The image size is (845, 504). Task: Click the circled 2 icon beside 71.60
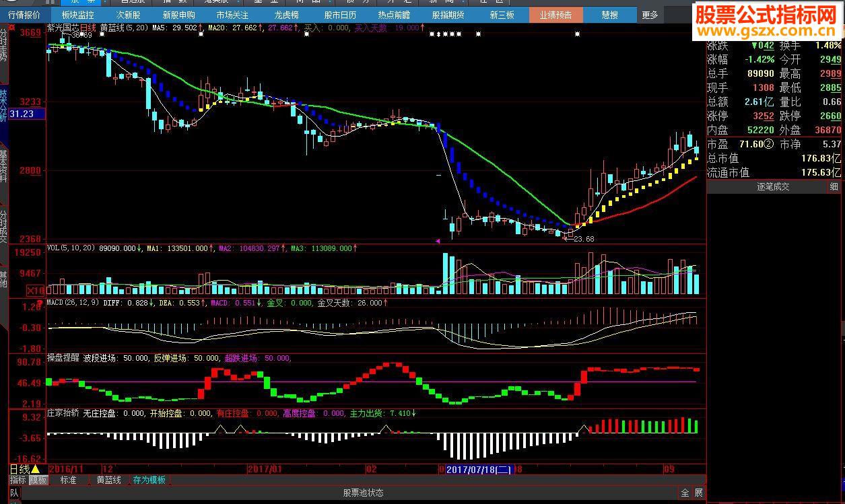pos(768,144)
